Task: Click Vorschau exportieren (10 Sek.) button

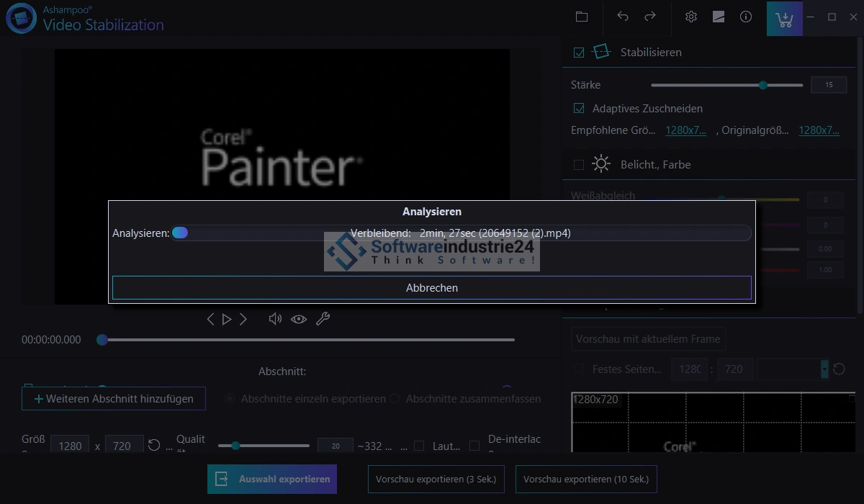Action: [x=585, y=479]
